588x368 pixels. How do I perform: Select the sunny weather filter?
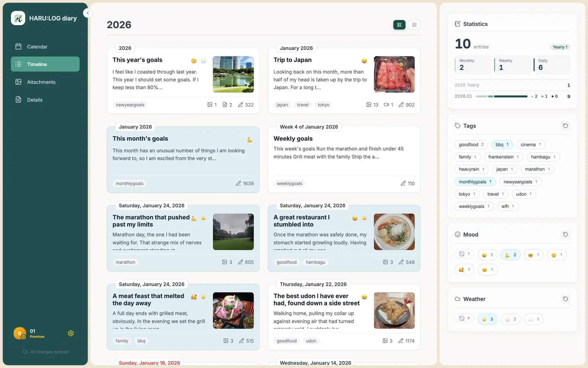pos(487,319)
